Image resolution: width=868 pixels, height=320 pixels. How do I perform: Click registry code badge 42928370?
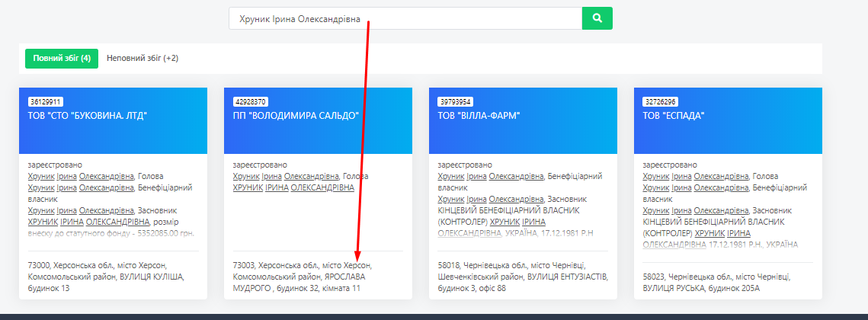(x=250, y=101)
